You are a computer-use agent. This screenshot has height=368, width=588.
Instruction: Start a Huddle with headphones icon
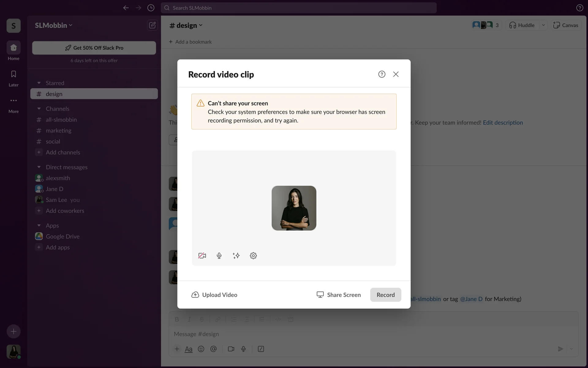pyautogui.click(x=522, y=25)
